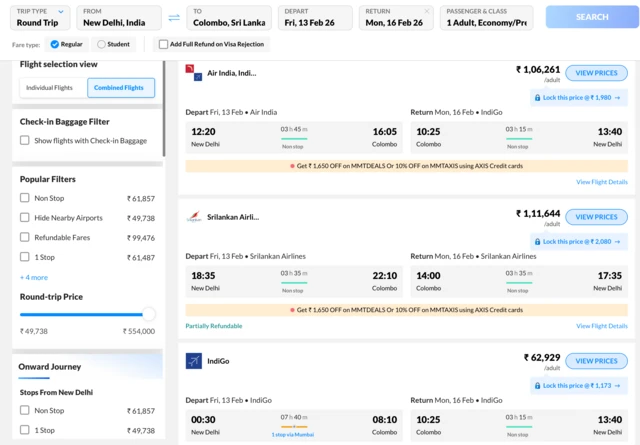Swap origin and destination cities
Image resolution: width=640 pixels, height=445 pixels.
(174, 17)
